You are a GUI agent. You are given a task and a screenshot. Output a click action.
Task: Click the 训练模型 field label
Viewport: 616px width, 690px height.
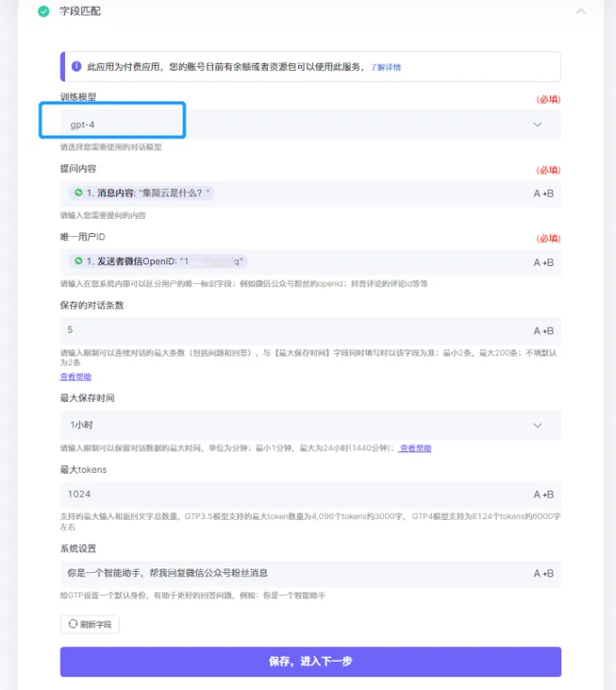[78, 97]
